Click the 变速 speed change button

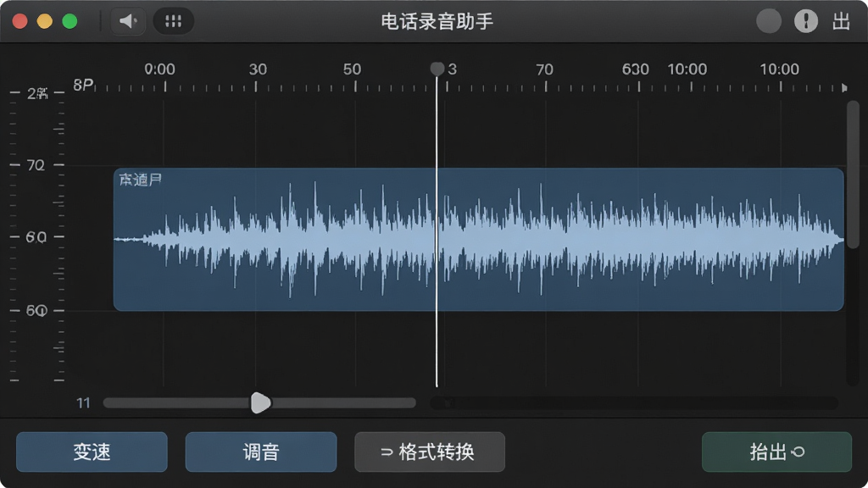click(92, 452)
